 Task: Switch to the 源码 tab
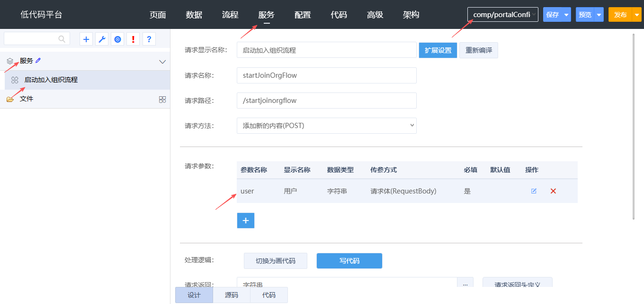click(x=232, y=295)
